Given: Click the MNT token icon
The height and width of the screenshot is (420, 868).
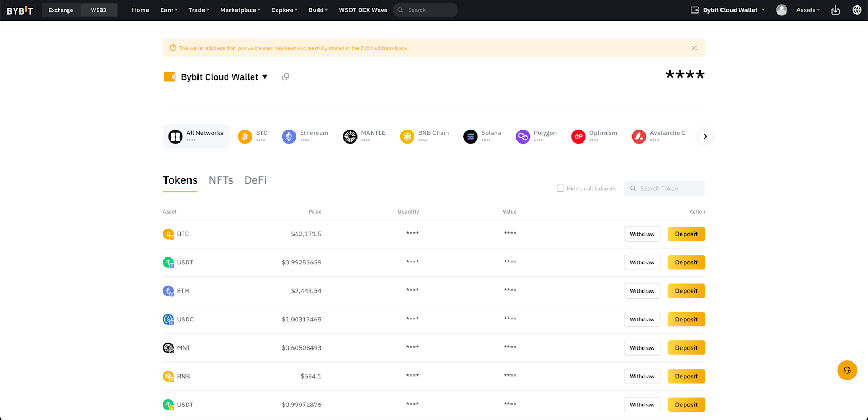Looking at the screenshot, I should (168, 348).
